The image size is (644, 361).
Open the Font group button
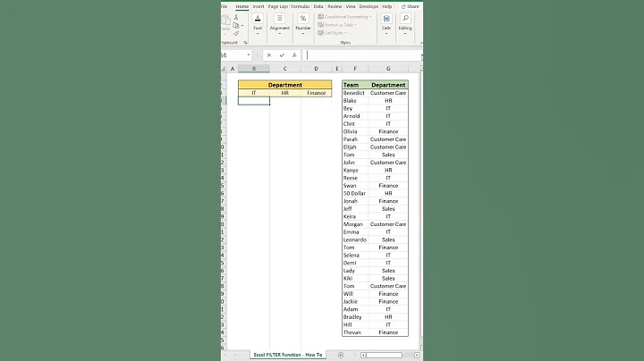point(258,24)
